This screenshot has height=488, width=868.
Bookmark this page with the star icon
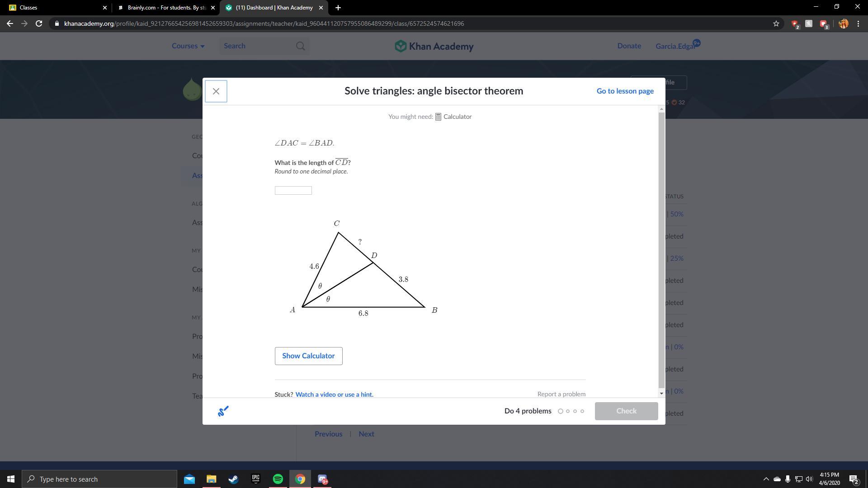tap(776, 23)
